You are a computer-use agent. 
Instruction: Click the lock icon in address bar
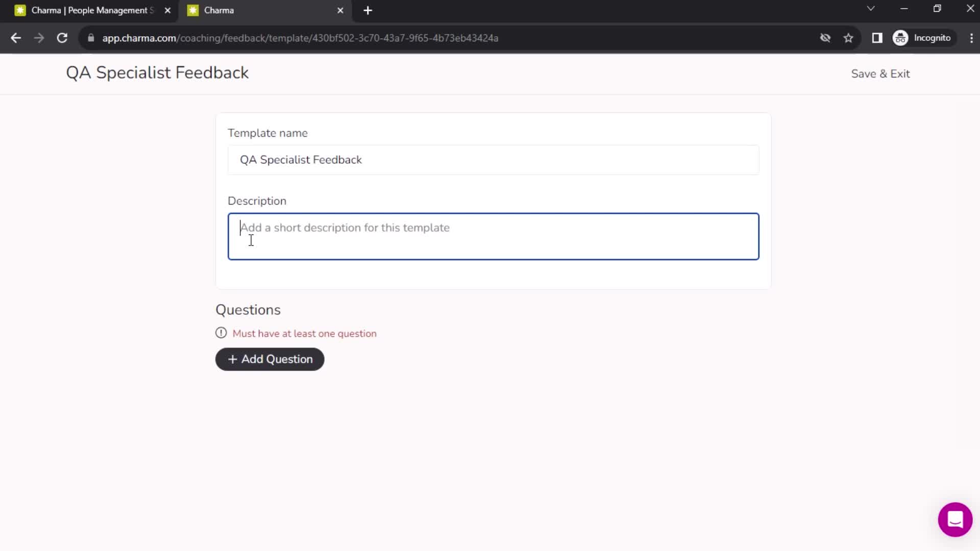[91, 38]
